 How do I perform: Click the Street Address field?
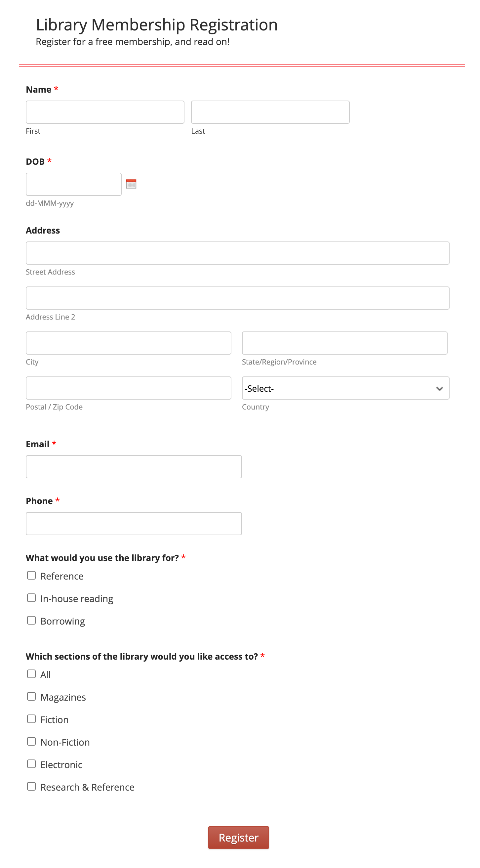click(237, 253)
